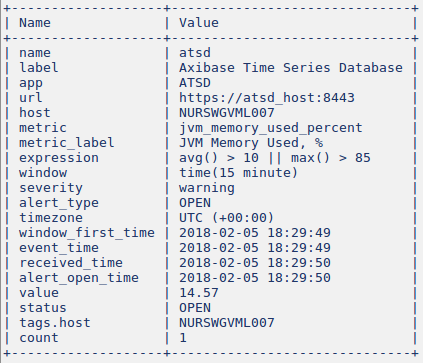423x363 pixels.
Task: Click the warning severity value
Action: [x=207, y=188]
